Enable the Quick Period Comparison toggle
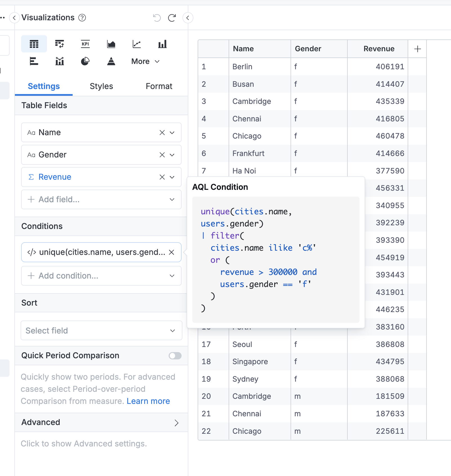Screen dimensions: 451x476 [175, 356]
